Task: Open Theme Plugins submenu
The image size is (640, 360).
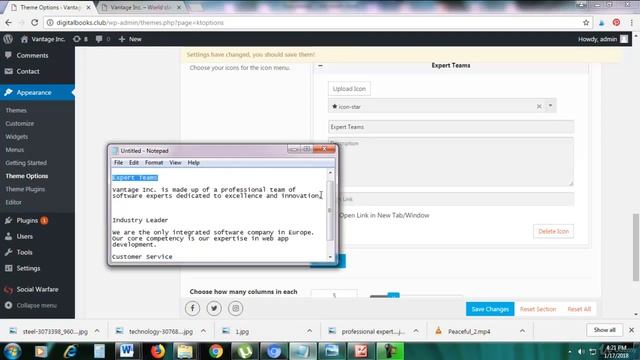Action: [25, 189]
